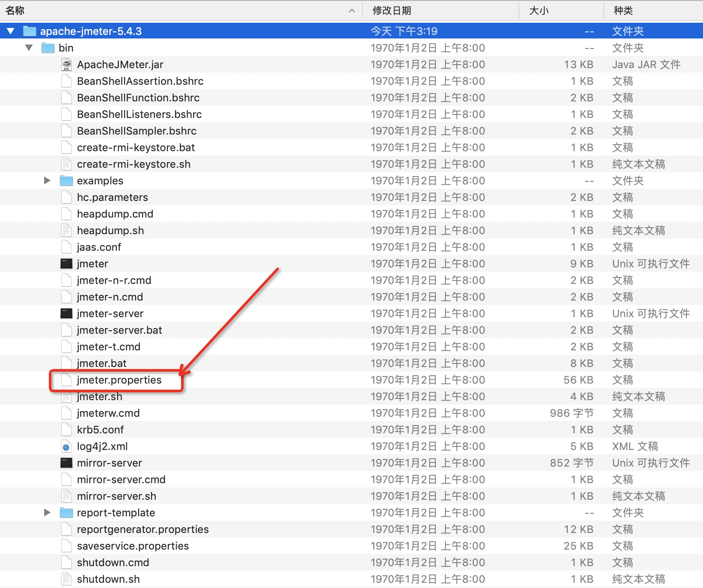Image resolution: width=703 pixels, height=588 pixels.
Task: Select the BeanShellFunction.bshrc file name
Action: pos(138,98)
